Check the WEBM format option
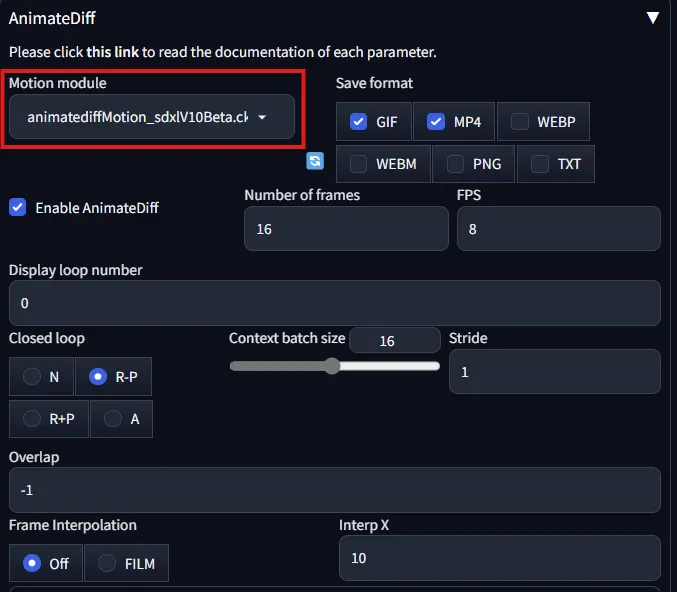 point(358,164)
